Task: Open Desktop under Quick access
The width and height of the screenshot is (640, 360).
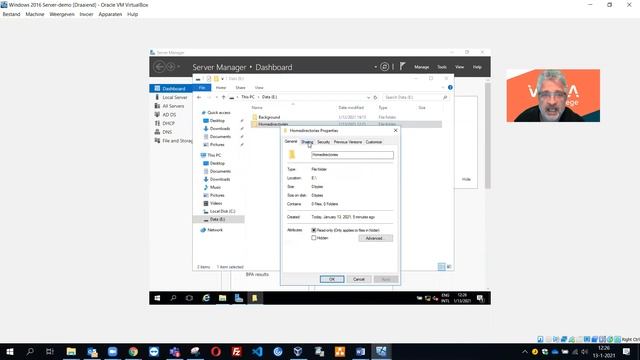Action: 217,121
